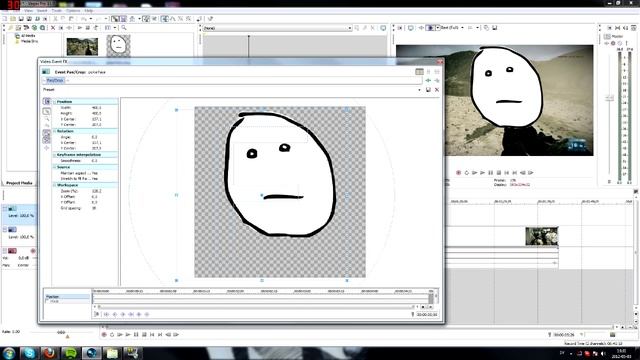Start preview of selected media in Project Media
The width and height of the screenshot is (640, 360).
tap(80, 28)
